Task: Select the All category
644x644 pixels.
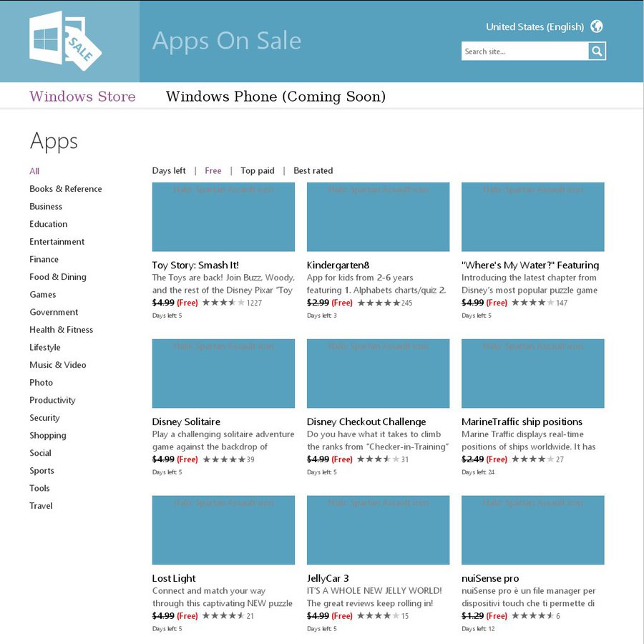Action: tap(34, 171)
